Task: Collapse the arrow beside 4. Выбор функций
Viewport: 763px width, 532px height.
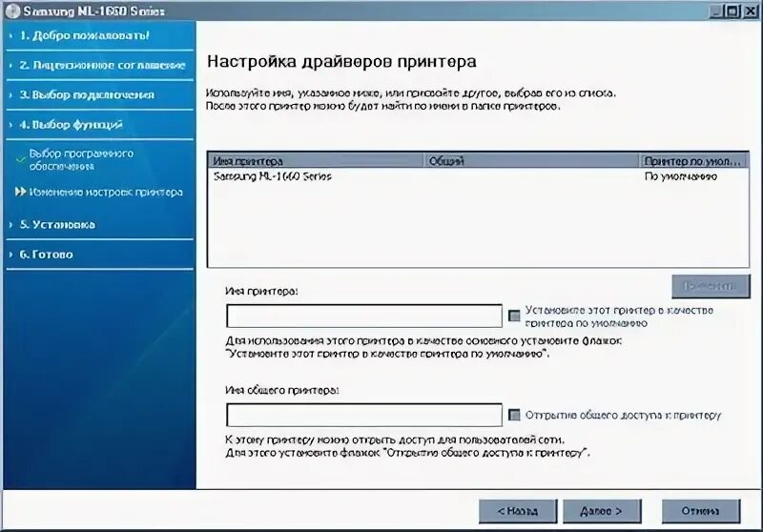Action: point(11,125)
